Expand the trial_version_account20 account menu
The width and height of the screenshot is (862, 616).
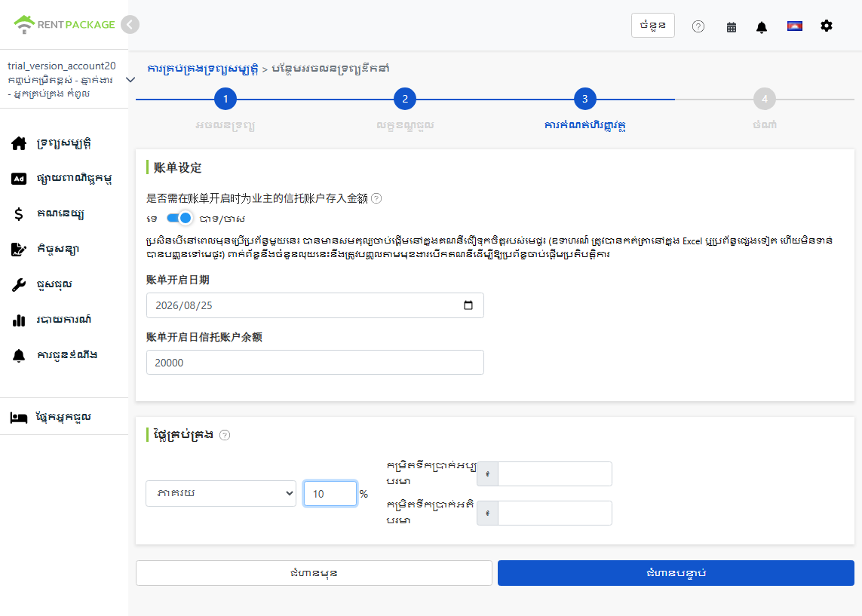coord(130,80)
